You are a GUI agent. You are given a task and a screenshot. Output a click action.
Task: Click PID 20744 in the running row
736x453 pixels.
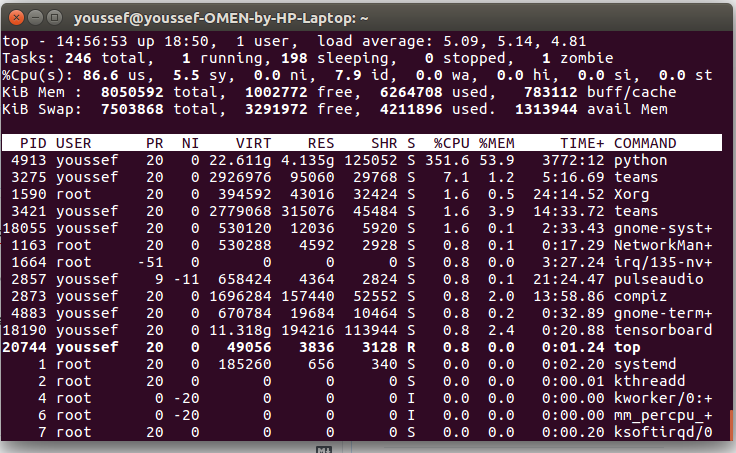pos(24,347)
